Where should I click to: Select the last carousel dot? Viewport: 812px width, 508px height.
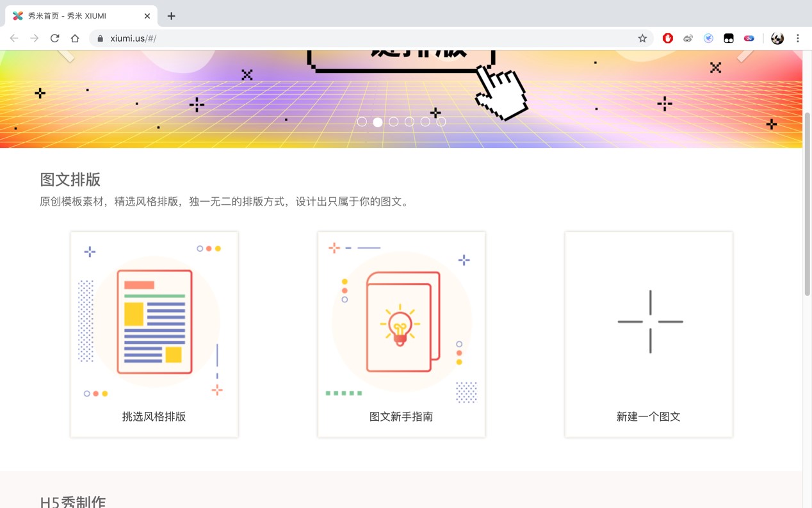pyautogui.click(x=441, y=122)
